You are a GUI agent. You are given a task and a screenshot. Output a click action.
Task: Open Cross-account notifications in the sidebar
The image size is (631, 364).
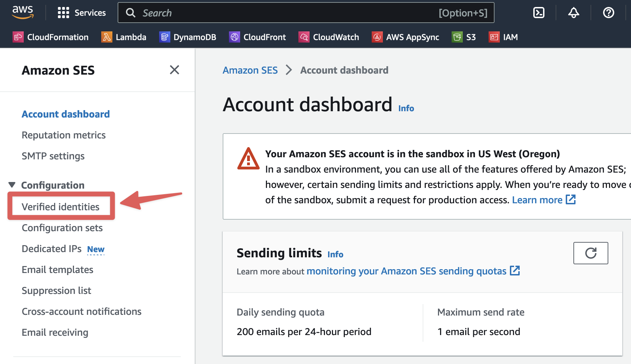[81, 311]
